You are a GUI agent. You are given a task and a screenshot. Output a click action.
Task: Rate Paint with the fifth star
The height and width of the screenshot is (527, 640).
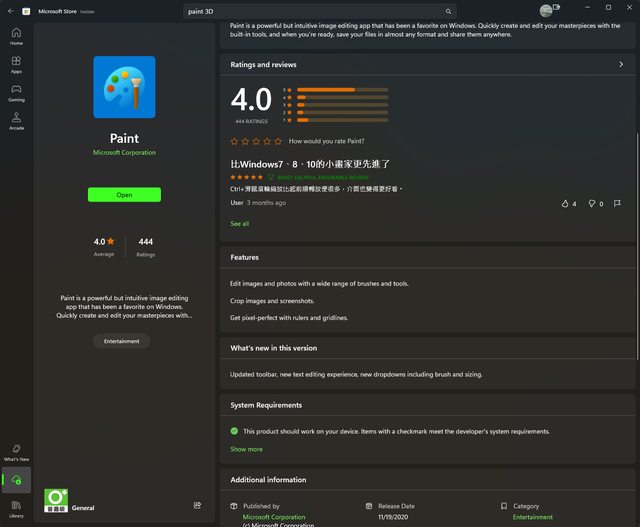278,141
